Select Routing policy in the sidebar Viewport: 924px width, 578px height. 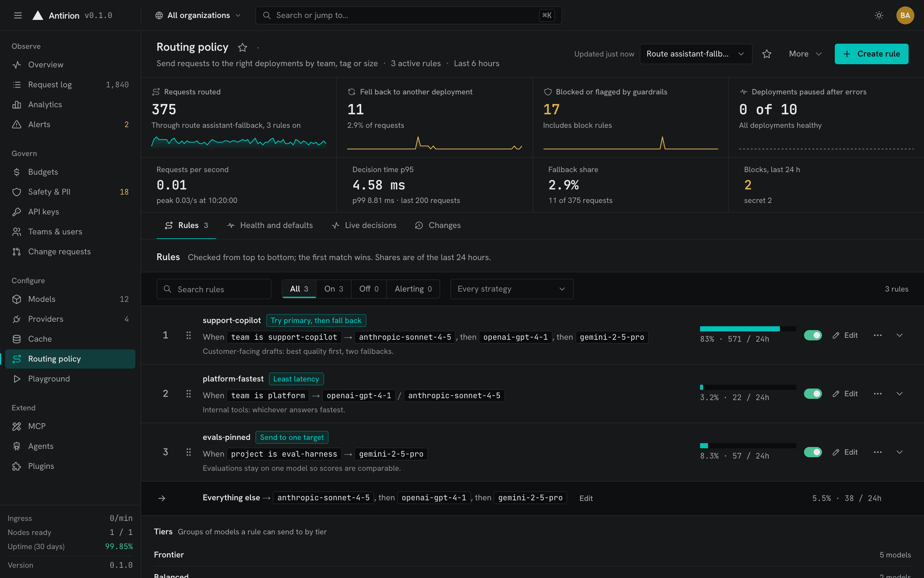pos(70,359)
